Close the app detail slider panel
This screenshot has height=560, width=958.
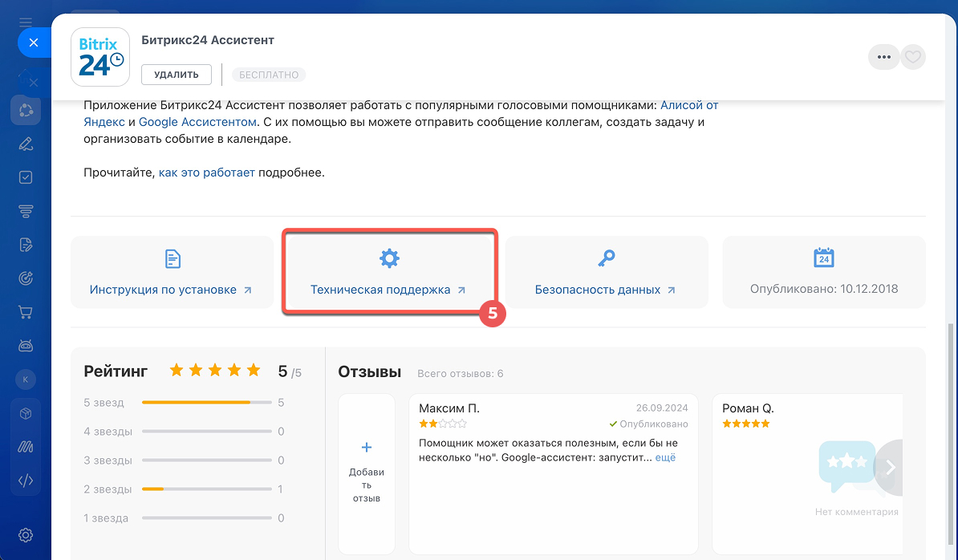coord(34,43)
